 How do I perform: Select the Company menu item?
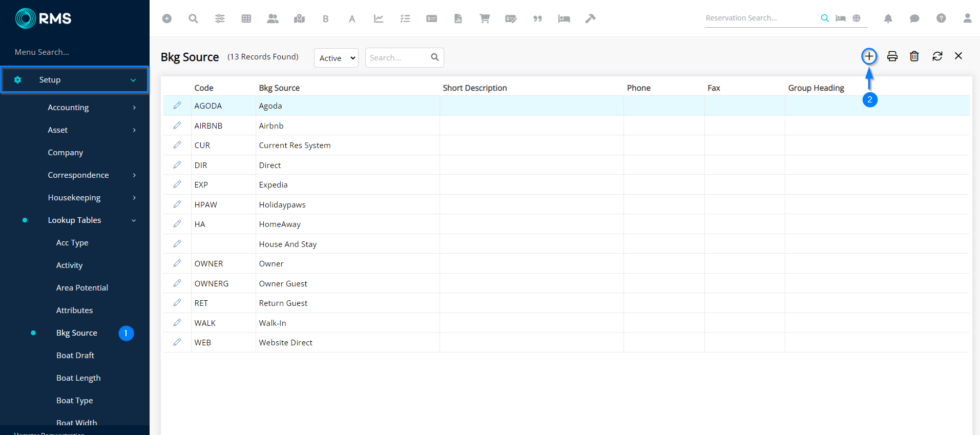(65, 153)
